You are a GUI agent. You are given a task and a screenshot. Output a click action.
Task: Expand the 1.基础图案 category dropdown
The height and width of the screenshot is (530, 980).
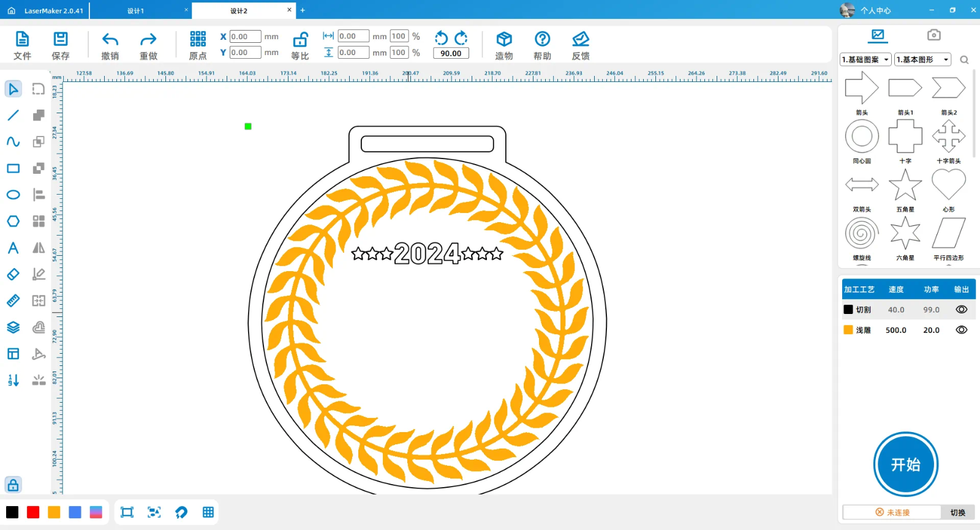865,59
